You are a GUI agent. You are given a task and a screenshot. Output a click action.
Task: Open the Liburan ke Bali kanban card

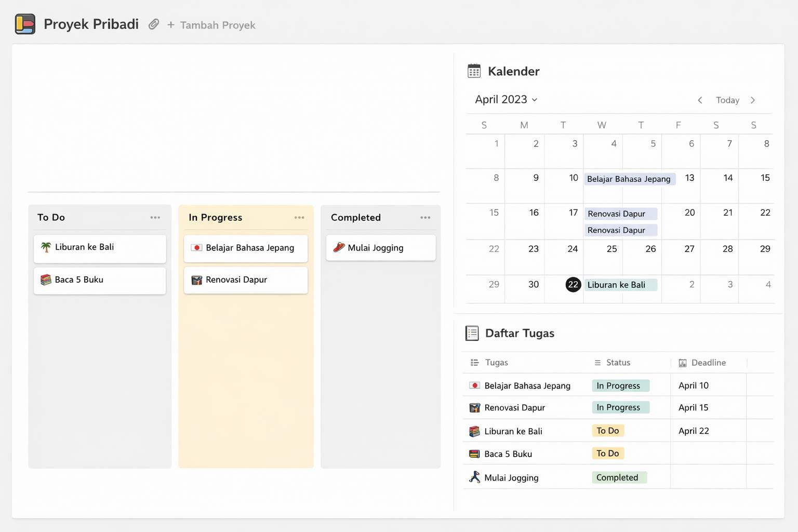click(x=100, y=248)
